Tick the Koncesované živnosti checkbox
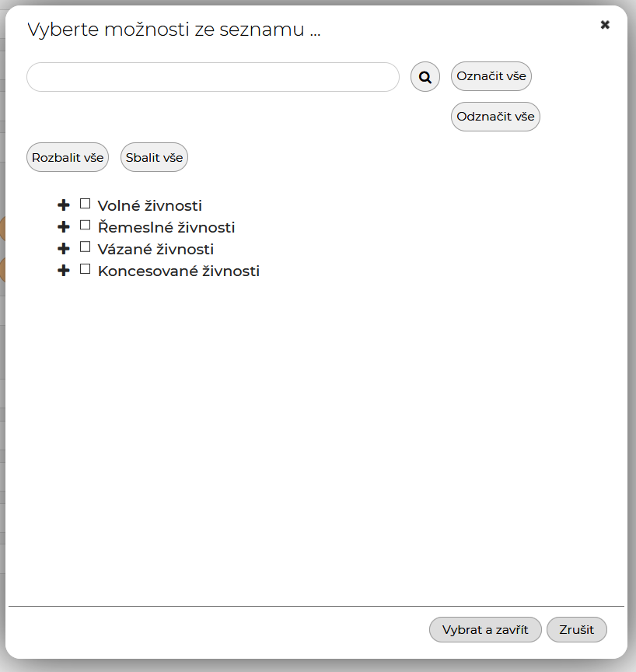This screenshot has height=672, width=636. pyautogui.click(x=86, y=269)
